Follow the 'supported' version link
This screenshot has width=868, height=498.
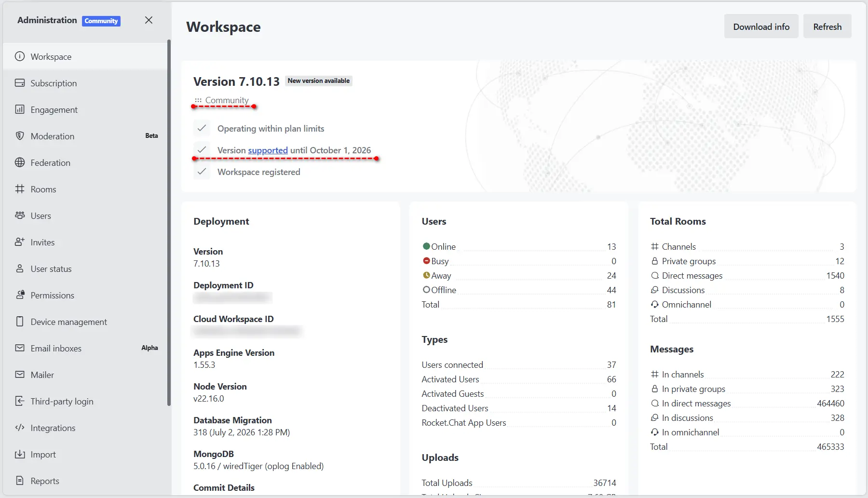268,150
